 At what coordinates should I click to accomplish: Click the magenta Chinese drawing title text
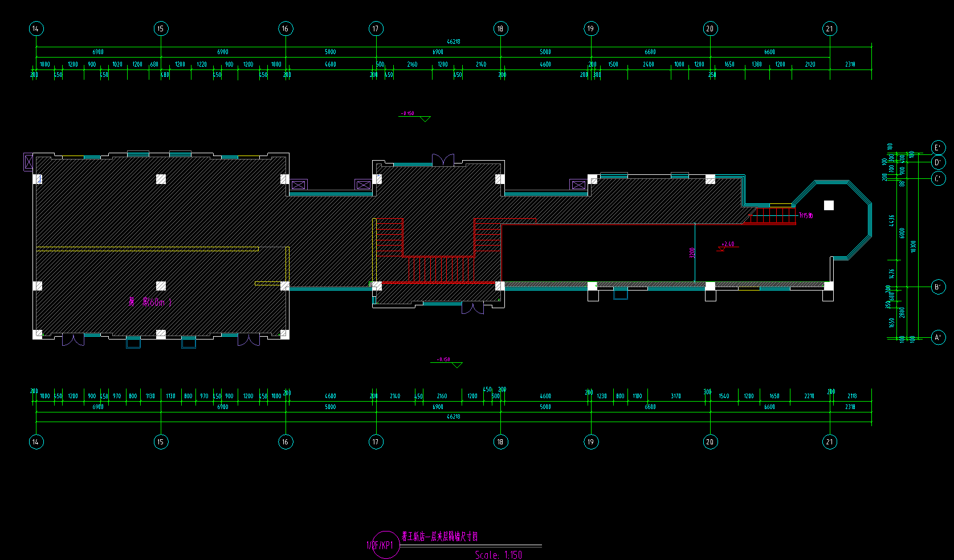coord(440,537)
